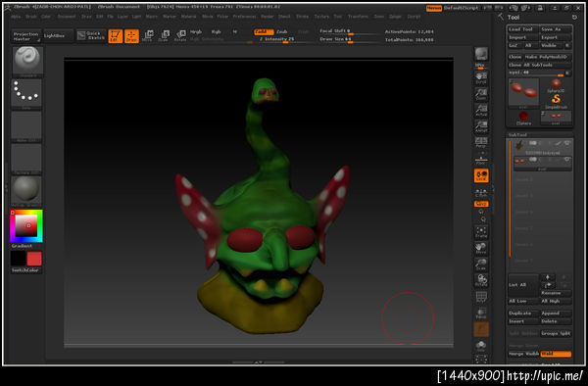
Task: Enable the Rgb paint mode
Action: [x=216, y=32]
